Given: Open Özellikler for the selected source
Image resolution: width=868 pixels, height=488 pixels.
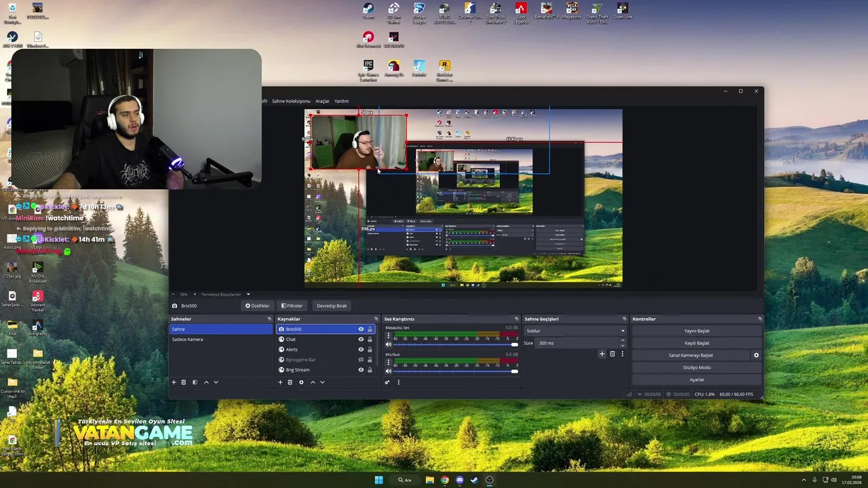Looking at the screenshot, I should pos(258,306).
